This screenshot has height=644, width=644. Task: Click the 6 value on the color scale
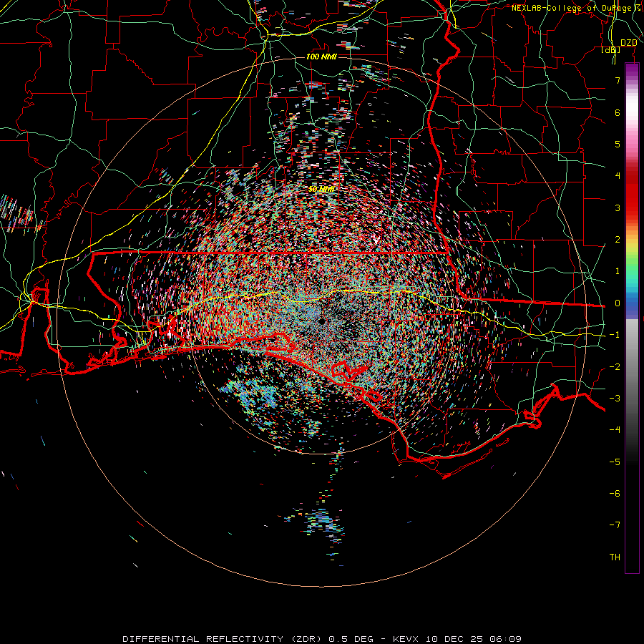point(618,112)
